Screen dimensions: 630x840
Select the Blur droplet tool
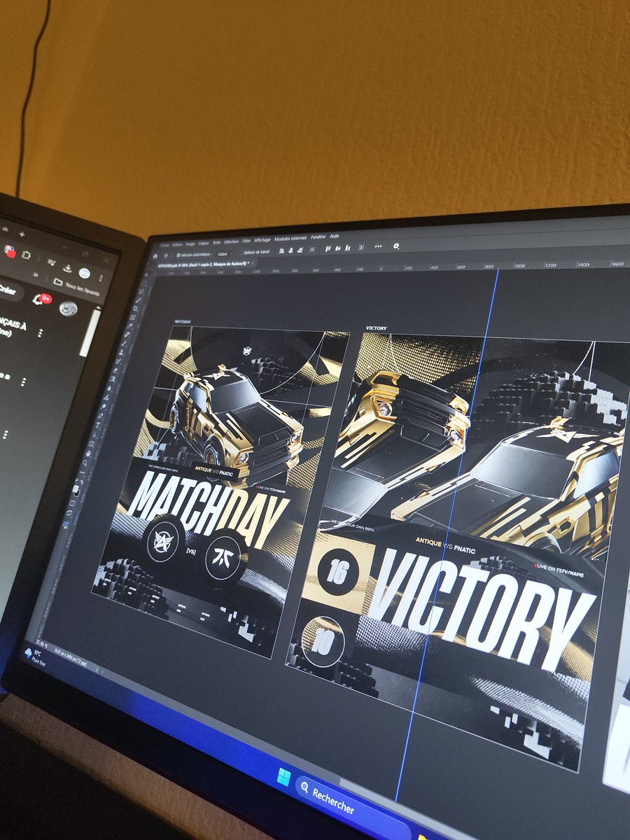coord(109,388)
